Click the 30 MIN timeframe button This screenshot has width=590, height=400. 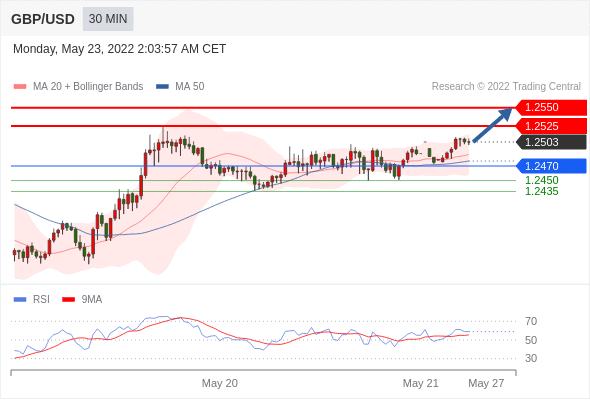tap(108, 19)
